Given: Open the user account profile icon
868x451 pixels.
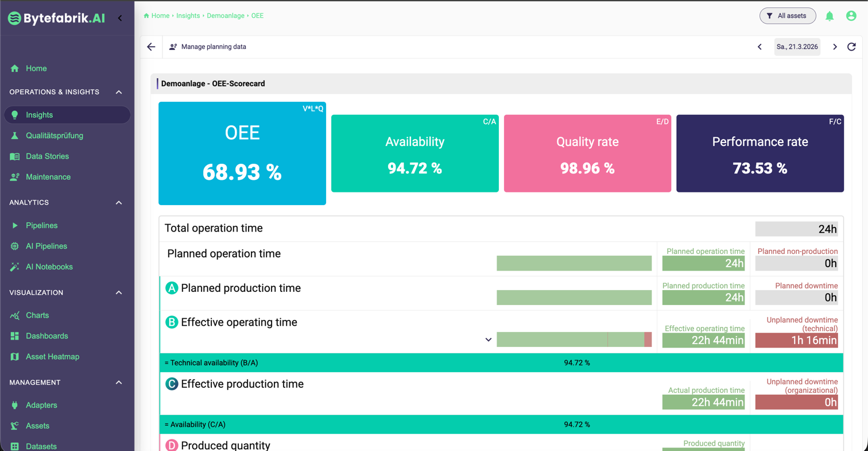Looking at the screenshot, I should coord(851,16).
